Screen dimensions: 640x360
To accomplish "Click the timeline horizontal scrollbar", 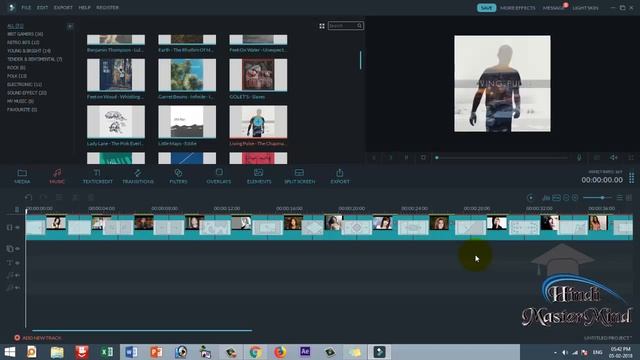I will [142, 330].
